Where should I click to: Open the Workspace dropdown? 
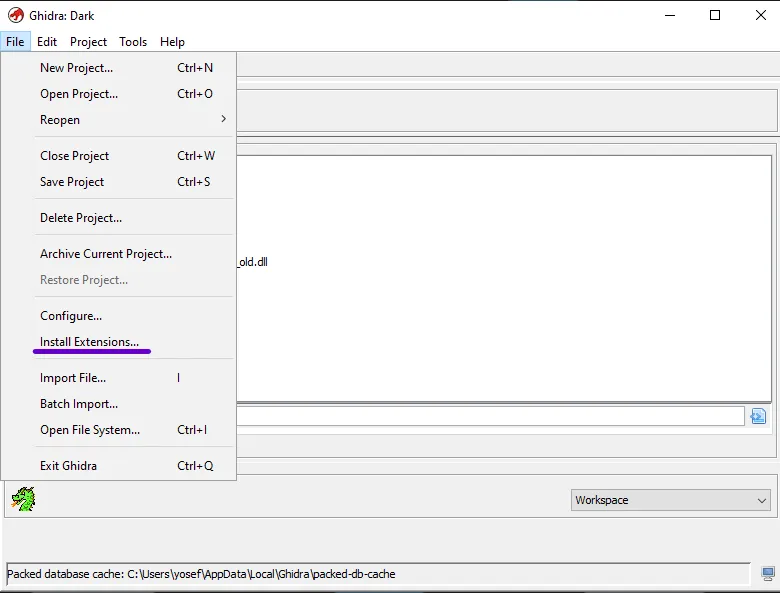(671, 500)
